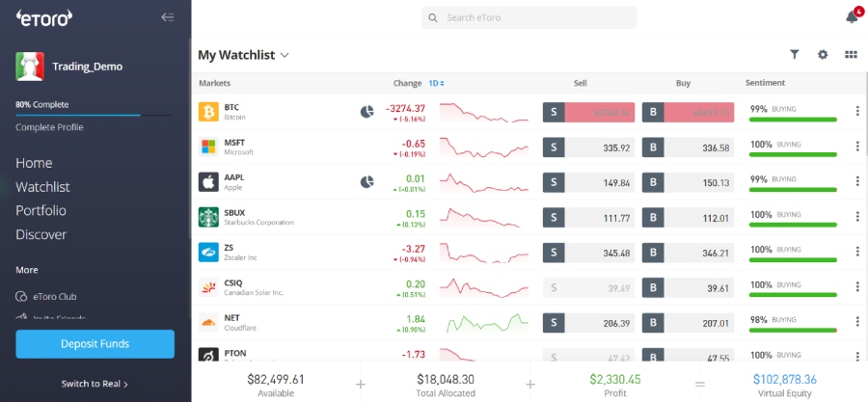Open SBUX row three-dot menu
Screen dimensions: 868x402
click(856, 217)
